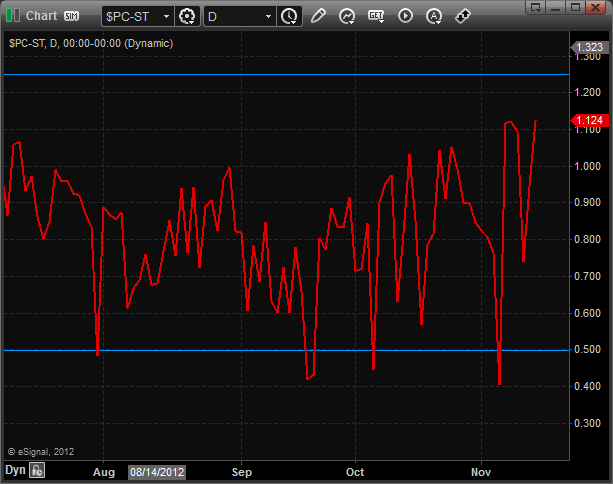Select the pencil drawing tools icon
The height and width of the screenshot is (484, 613).
pyautogui.click(x=318, y=16)
